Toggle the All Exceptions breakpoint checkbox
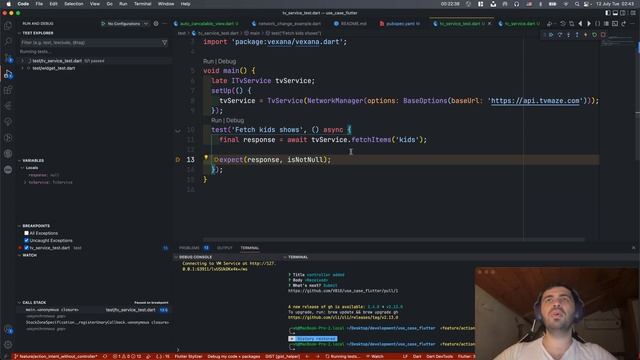This screenshot has width=640, height=360. pyautogui.click(x=27, y=233)
